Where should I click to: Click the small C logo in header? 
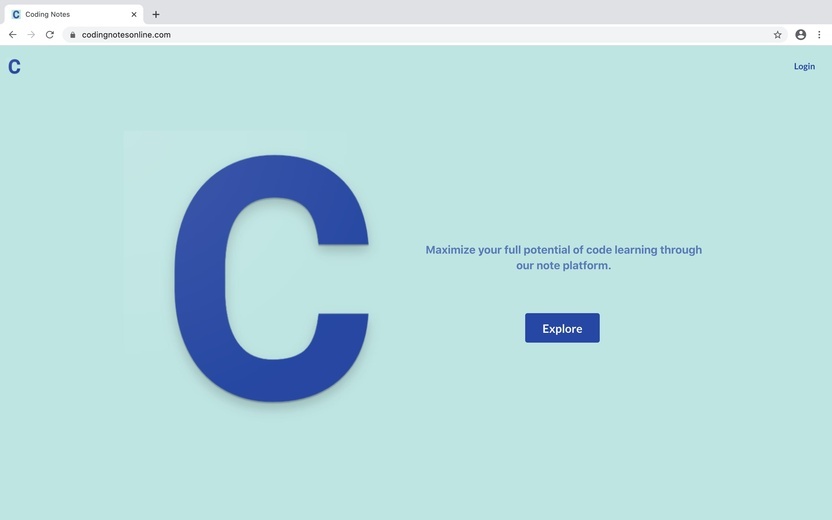(x=14, y=66)
